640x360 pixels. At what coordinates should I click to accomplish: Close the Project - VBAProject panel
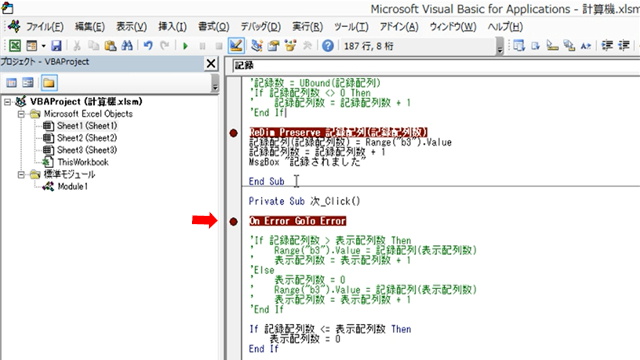click(x=211, y=63)
